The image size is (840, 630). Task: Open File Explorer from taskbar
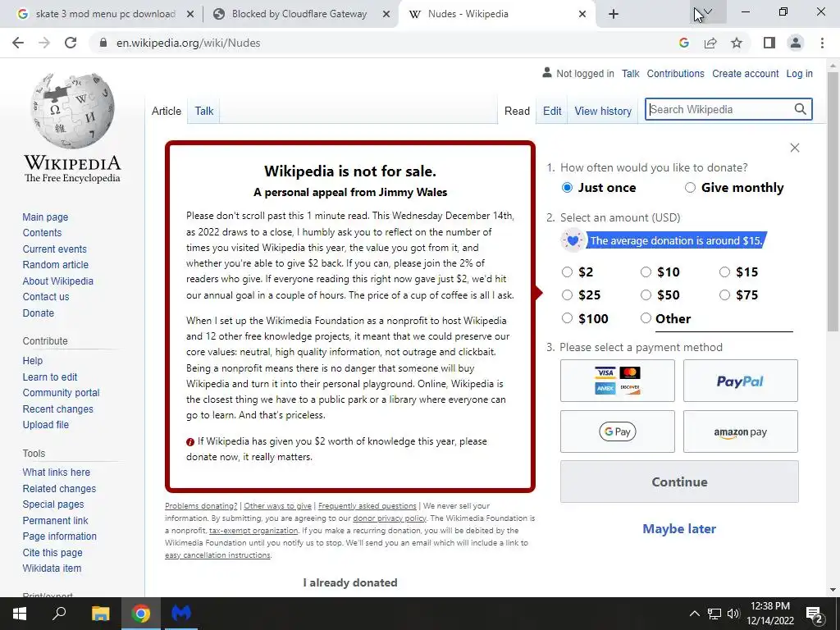(x=100, y=614)
